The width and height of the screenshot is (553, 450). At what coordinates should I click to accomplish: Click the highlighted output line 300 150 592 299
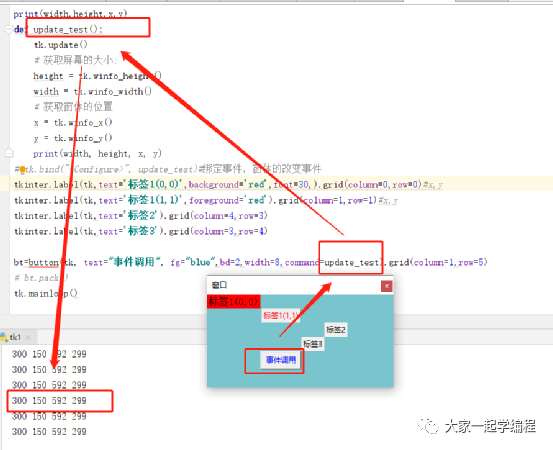tap(49, 401)
